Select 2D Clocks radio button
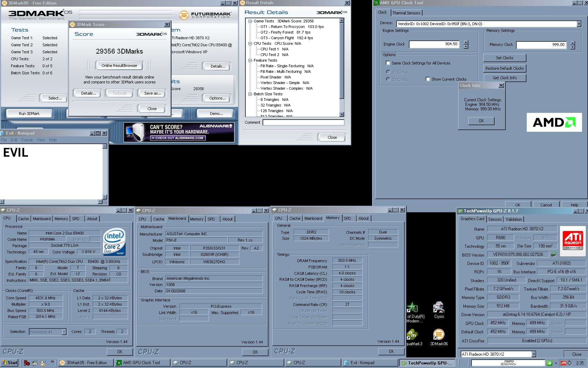 388,72
